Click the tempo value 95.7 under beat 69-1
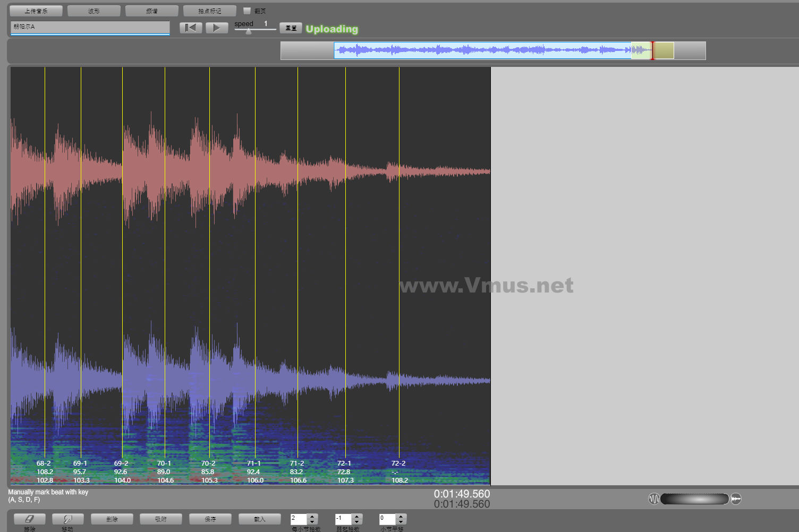This screenshot has height=532, width=799. click(x=79, y=471)
